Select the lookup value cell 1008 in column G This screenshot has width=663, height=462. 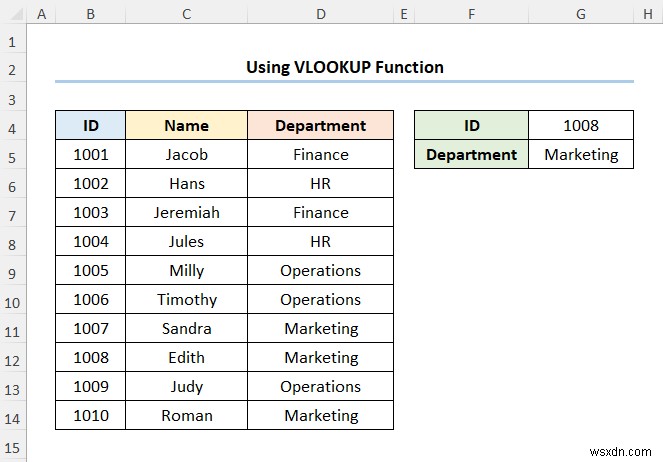pyautogui.click(x=581, y=125)
